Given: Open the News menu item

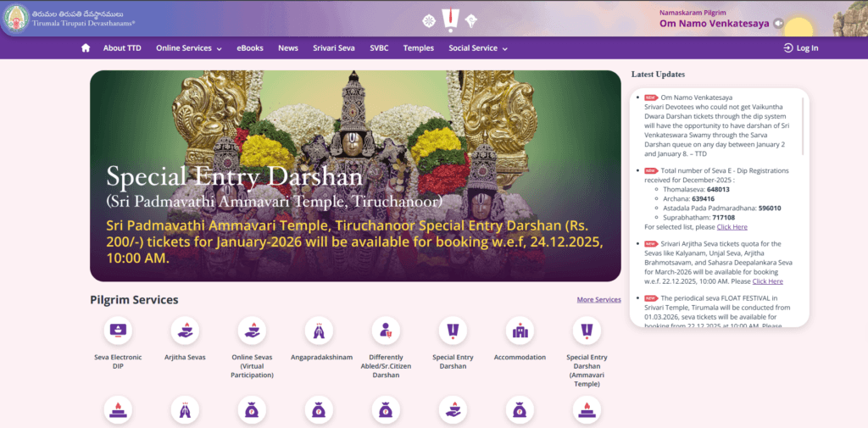Looking at the screenshot, I should [x=288, y=48].
